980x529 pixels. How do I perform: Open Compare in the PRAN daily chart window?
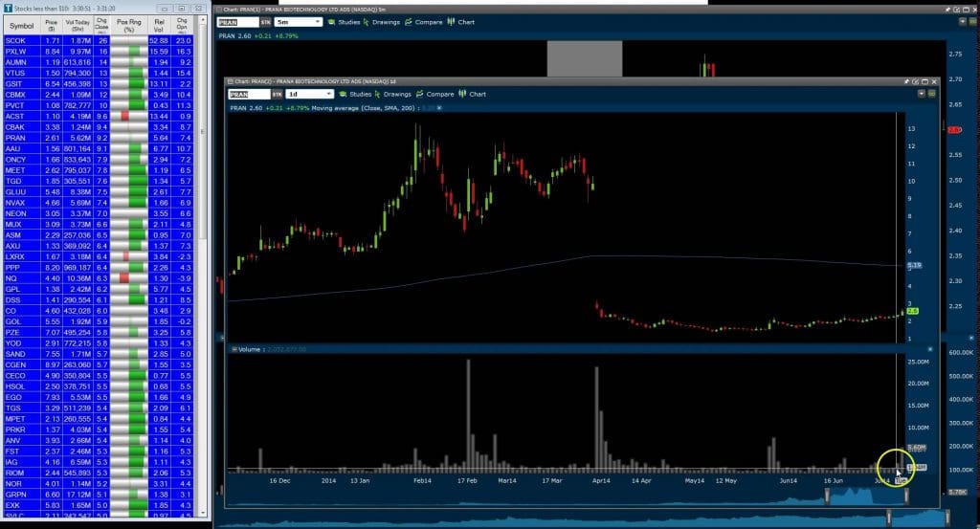click(x=434, y=95)
